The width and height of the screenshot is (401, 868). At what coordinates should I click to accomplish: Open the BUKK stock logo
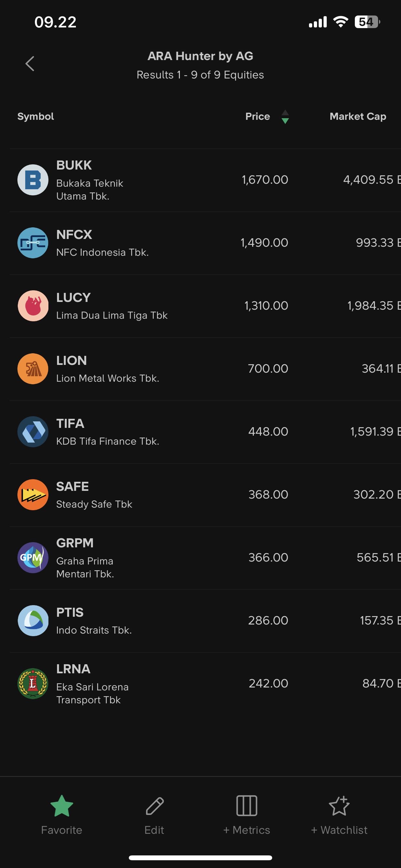[33, 180]
